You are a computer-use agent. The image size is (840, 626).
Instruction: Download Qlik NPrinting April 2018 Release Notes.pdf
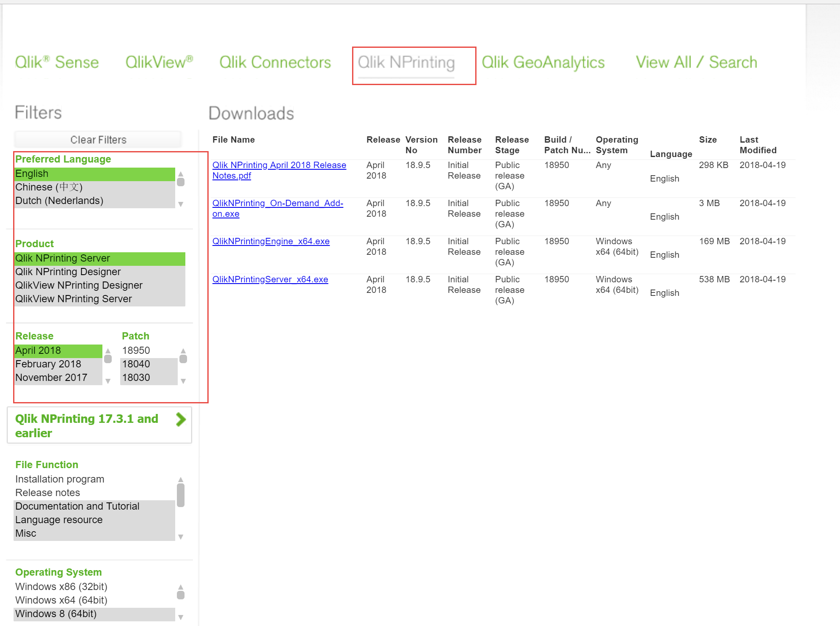tap(279, 170)
